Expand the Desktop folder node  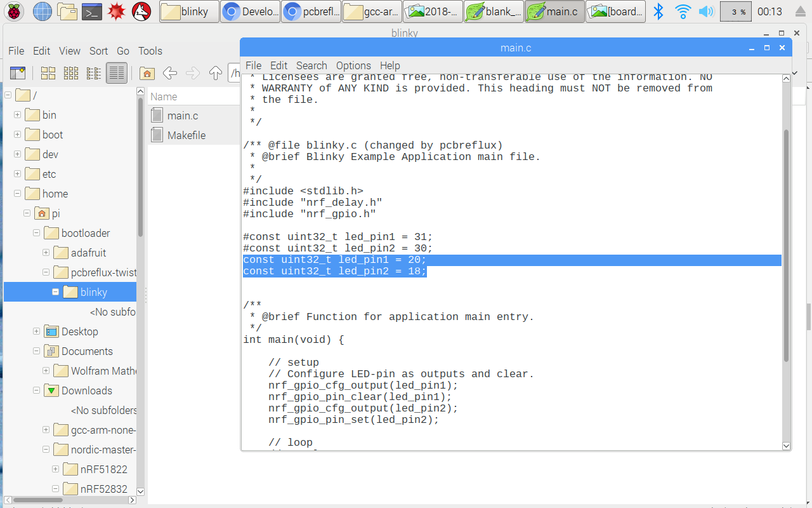point(37,331)
